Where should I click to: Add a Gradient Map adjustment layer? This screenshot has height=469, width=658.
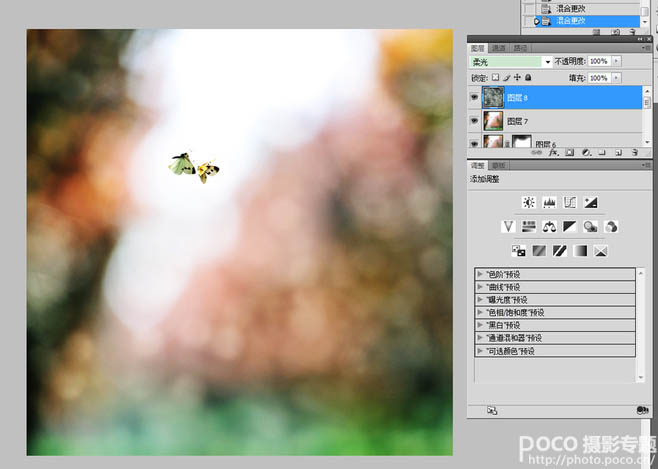(580, 251)
